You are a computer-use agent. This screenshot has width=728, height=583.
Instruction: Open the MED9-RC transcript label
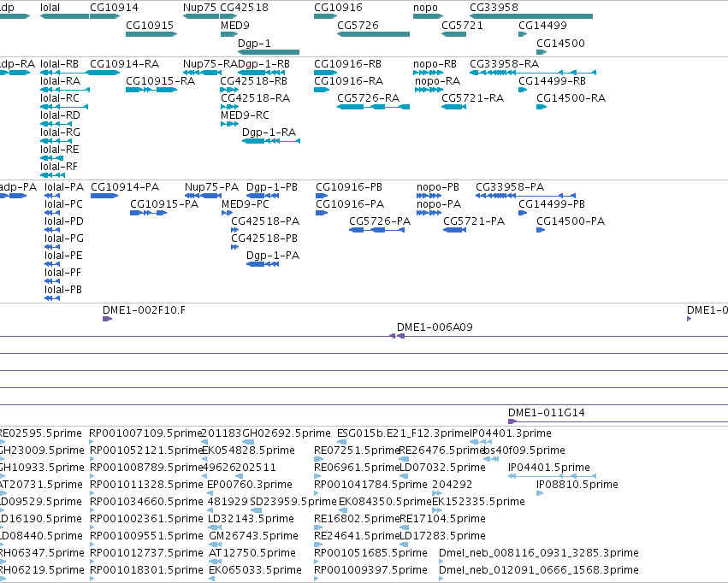click(245, 115)
